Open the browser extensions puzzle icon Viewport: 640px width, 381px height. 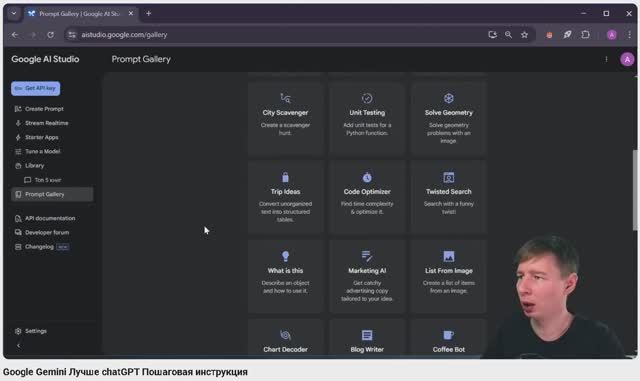point(585,35)
